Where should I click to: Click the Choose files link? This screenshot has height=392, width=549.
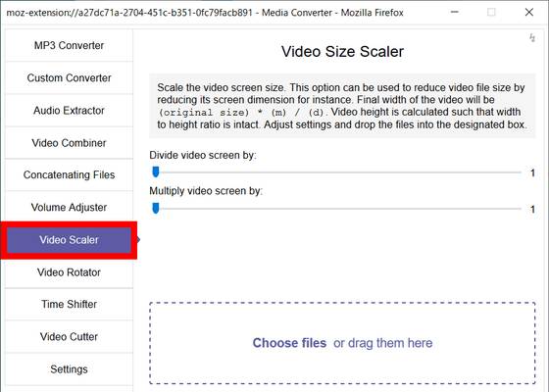click(289, 343)
